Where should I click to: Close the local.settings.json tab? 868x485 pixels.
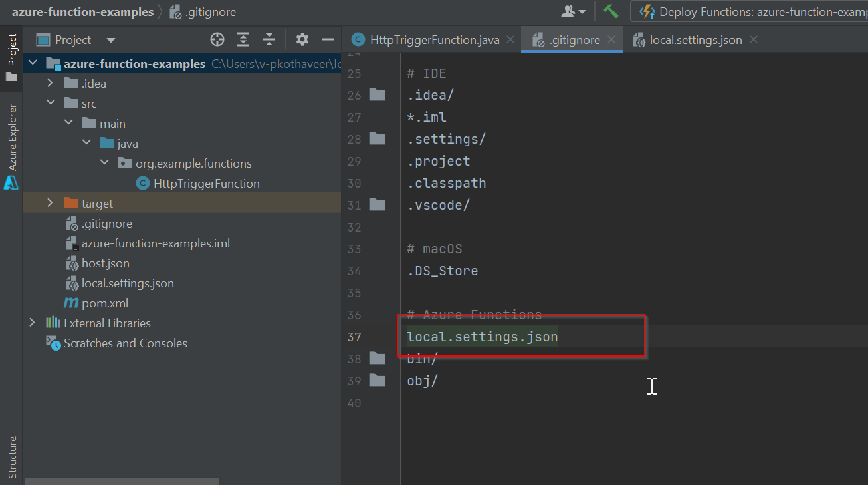[x=754, y=40]
